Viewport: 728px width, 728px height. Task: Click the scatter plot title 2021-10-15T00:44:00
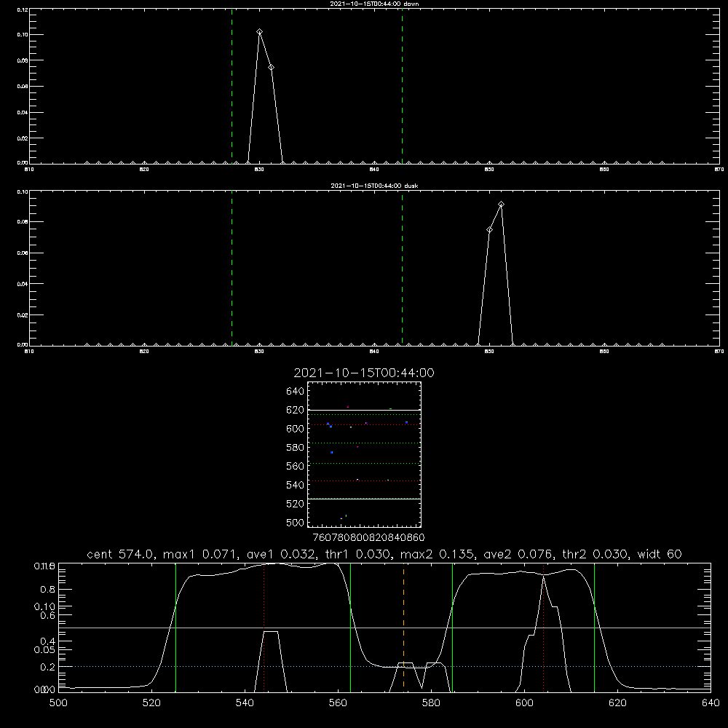[x=364, y=373]
